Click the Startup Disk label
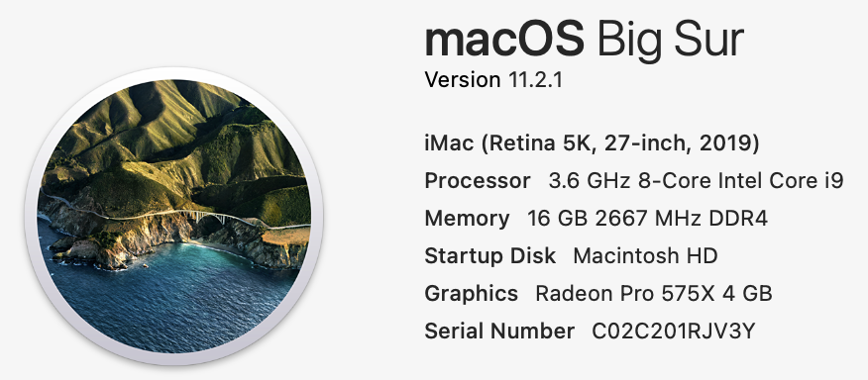 click(489, 256)
